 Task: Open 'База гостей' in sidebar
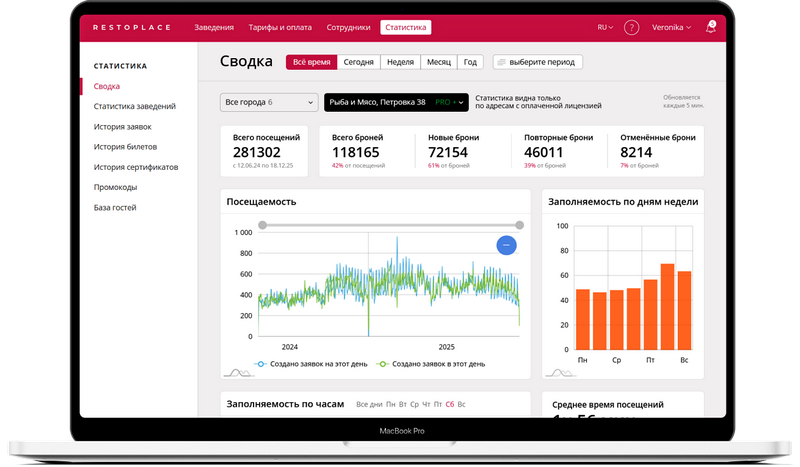(115, 208)
